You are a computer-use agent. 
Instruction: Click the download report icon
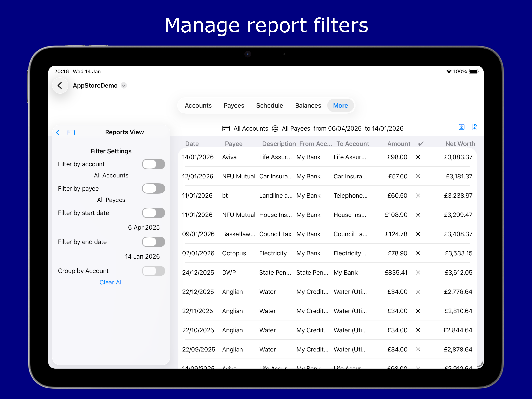(x=461, y=127)
